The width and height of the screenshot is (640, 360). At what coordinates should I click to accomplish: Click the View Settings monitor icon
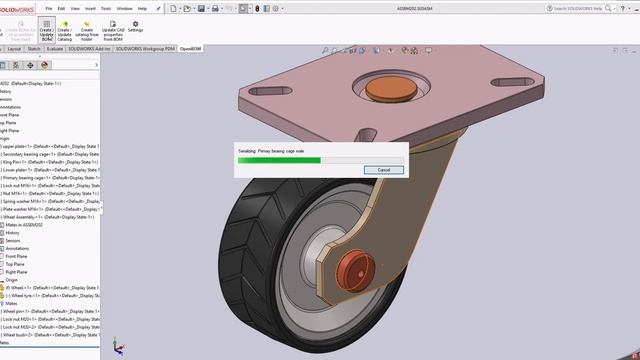[428, 50]
